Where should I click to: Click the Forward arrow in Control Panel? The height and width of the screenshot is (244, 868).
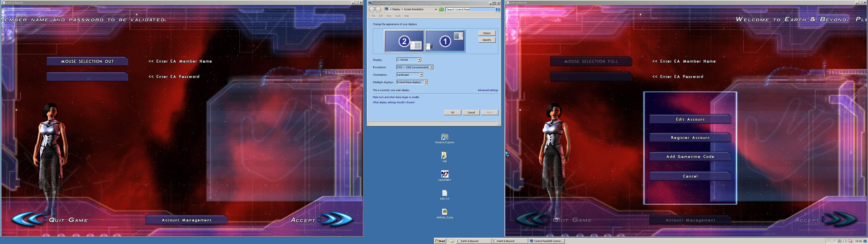pyautogui.click(x=378, y=9)
